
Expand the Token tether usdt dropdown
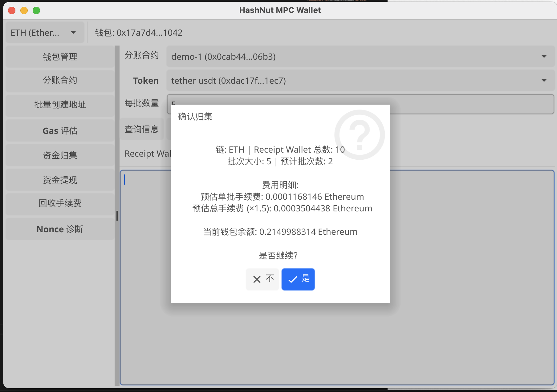[x=360, y=81]
